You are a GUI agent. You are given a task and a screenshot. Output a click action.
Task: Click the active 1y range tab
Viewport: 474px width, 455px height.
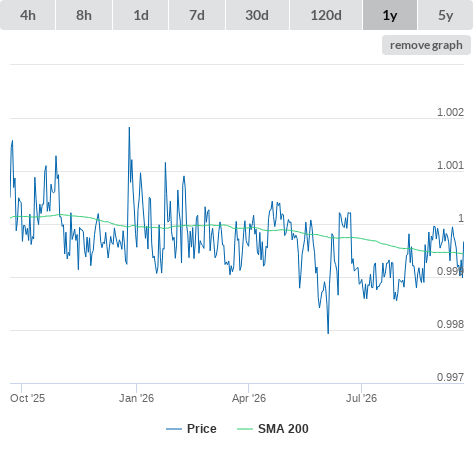point(390,15)
